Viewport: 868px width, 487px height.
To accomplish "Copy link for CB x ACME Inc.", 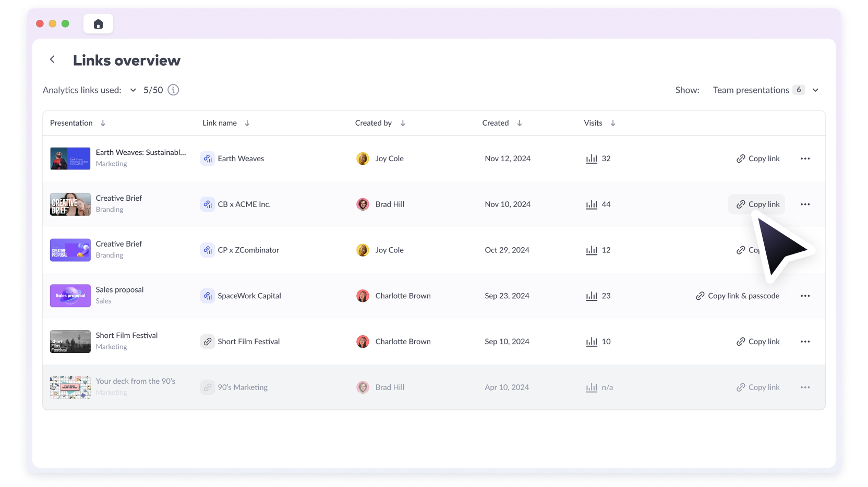I will point(757,204).
